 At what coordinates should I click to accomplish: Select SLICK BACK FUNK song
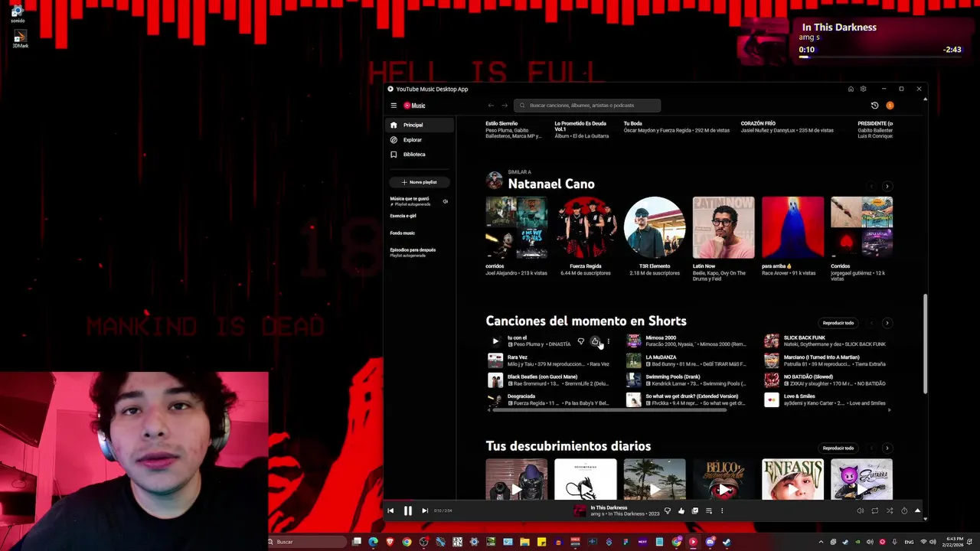point(825,341)
